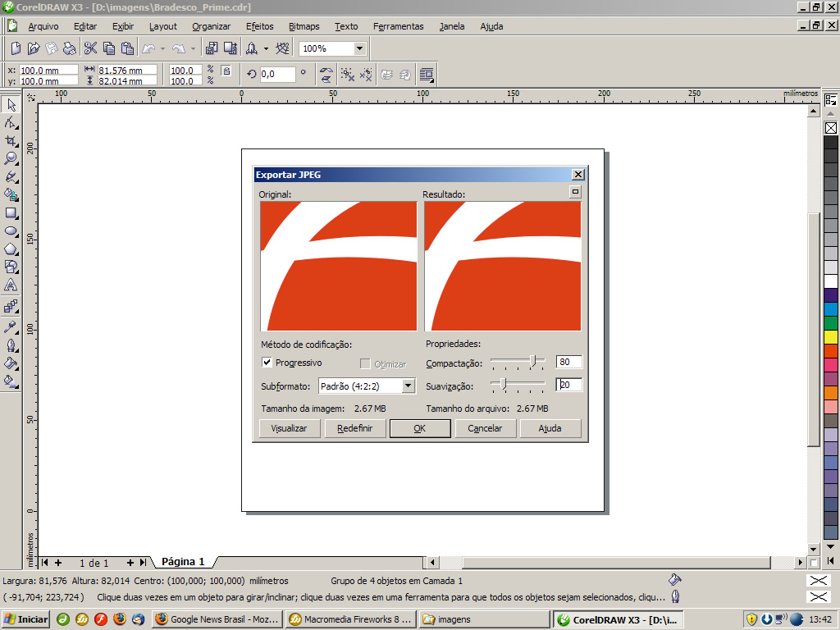The height and width of the screenshot is (630, 840).
Task: Select the Pick tool in the toolbox
Action: point(11,104)
